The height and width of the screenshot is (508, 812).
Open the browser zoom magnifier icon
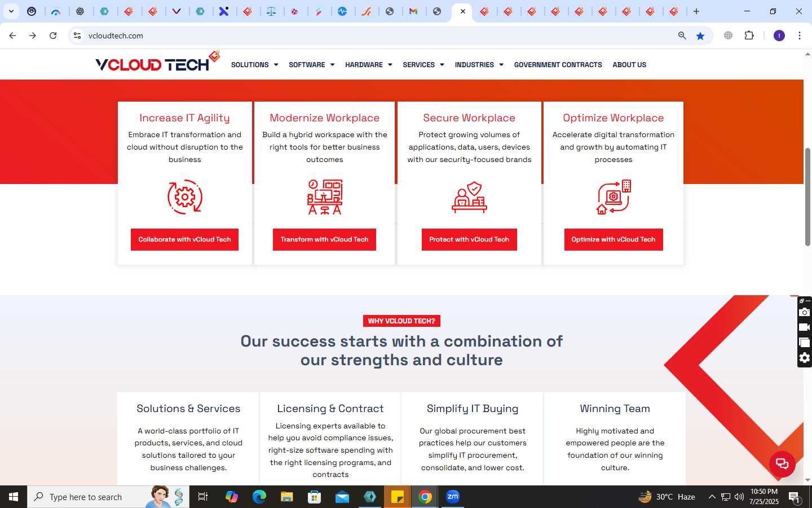[x=682, y=36]
